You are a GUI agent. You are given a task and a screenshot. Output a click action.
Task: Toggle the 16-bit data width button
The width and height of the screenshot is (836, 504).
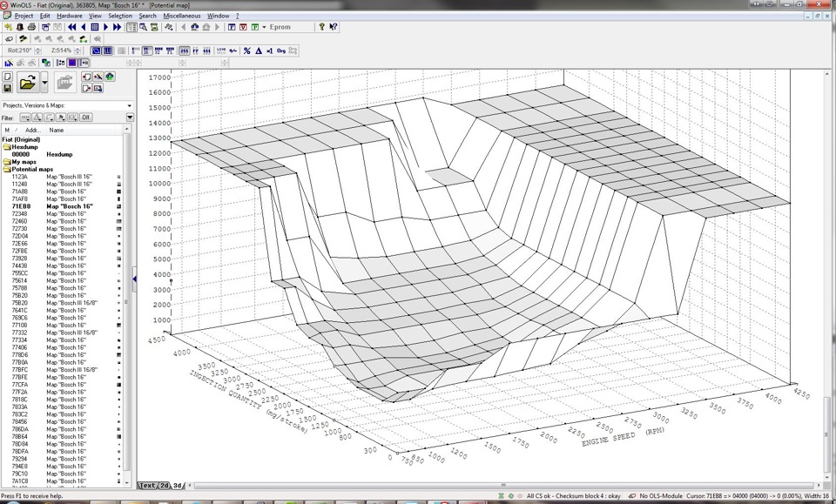pyautogui.click(x=147, y=50)
